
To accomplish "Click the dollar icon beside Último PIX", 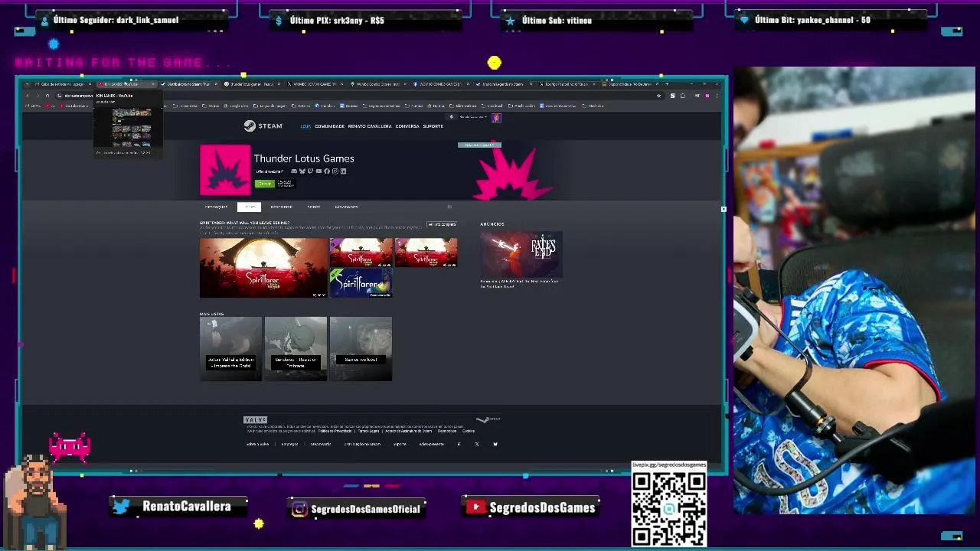I will pos(279,21).
